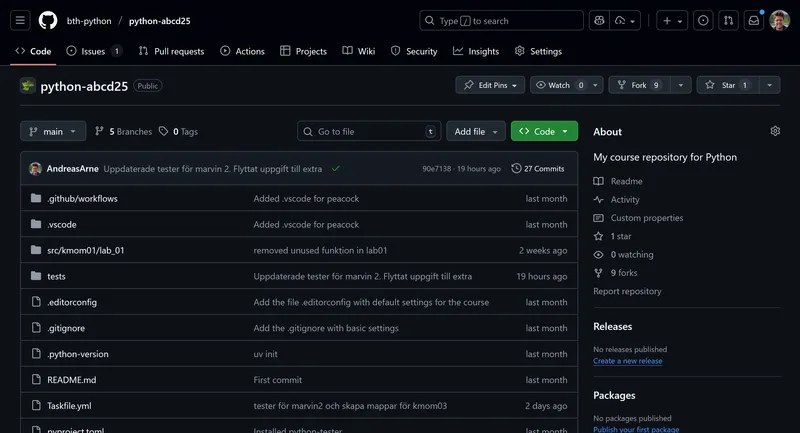
Task: Open About section settings gear
Action: [x=775, y=131]
